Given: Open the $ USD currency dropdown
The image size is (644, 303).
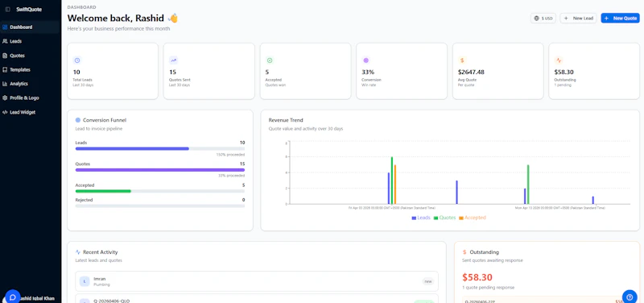Looking at the screenshot, I should (543, 18).
